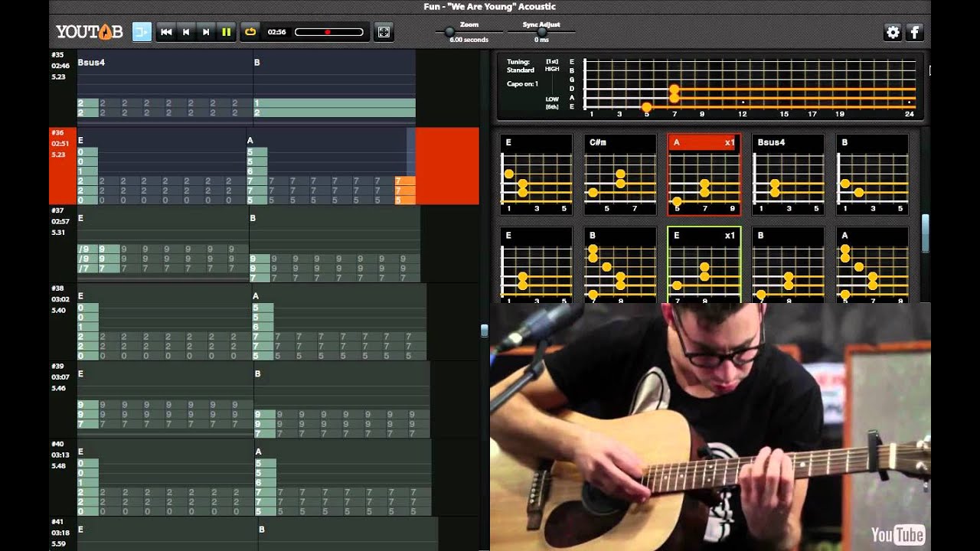Select the C#m chord diagram
This screenshot has height=551, width=980.
coord(620,175)
